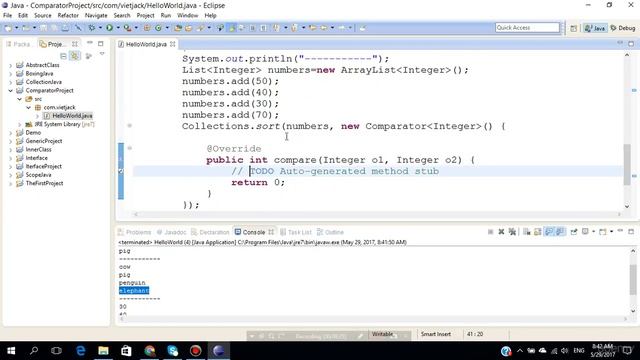640x360 pixels.
Task: Open the Windows Start menu
Action: (11, 351)
